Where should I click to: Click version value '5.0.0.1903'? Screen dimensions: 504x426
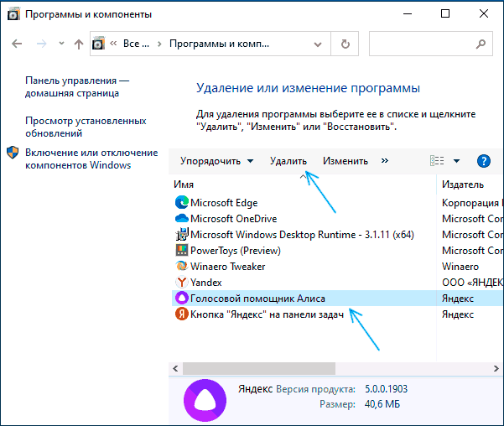click(386, 389)
